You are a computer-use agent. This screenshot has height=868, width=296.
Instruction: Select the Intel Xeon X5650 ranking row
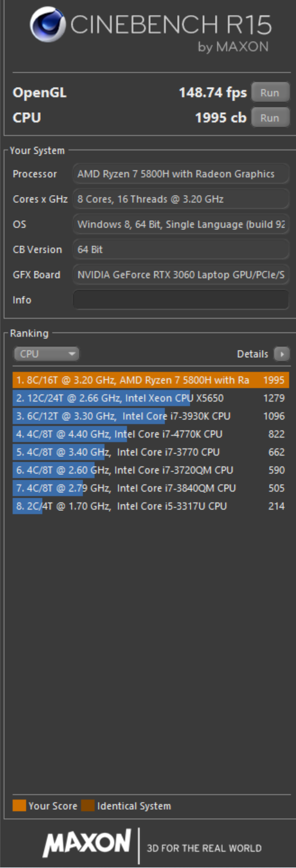click(151, 398)
